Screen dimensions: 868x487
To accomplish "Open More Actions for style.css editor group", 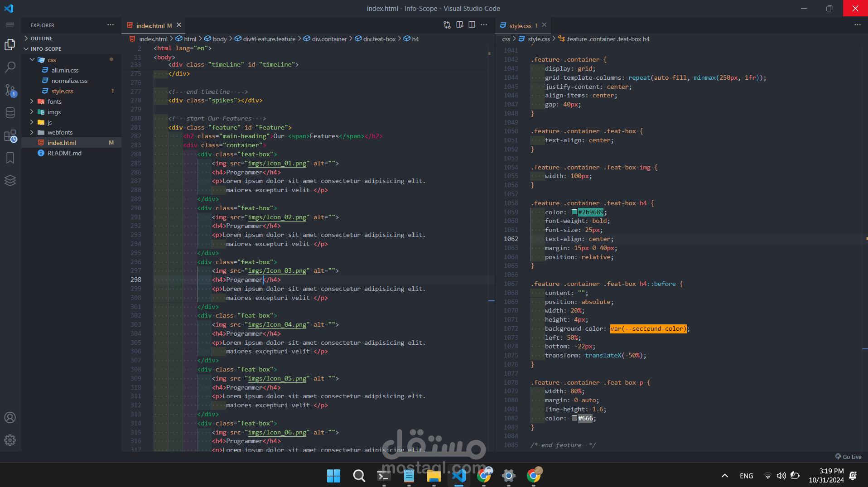I will point(857,25).
